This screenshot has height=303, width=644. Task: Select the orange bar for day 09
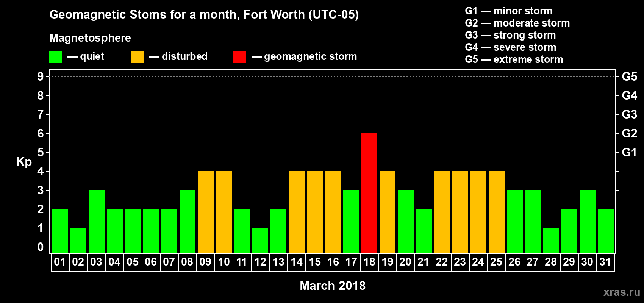(206, 212)
